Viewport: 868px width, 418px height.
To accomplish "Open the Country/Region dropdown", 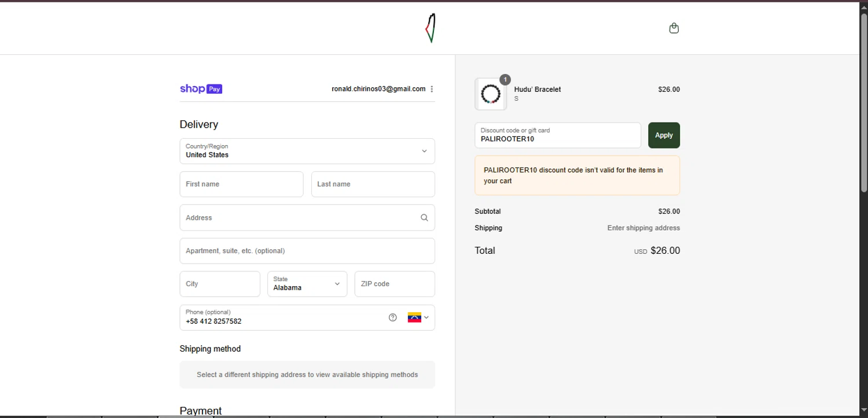I will coord(307,151).
